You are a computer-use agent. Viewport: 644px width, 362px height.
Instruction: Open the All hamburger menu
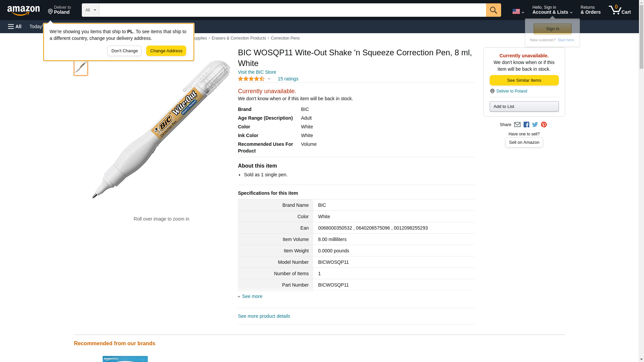pos(15,26)
